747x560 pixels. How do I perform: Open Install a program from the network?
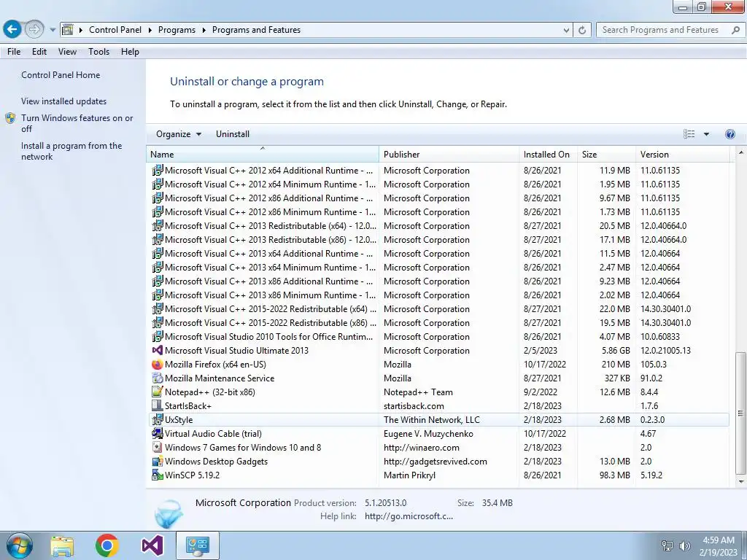71,151
